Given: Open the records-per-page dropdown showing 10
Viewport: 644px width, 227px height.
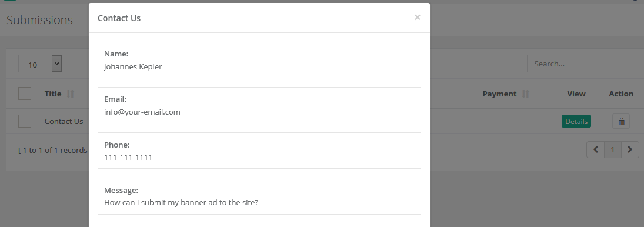Looking at the screenshot, I should pos(40,64).
